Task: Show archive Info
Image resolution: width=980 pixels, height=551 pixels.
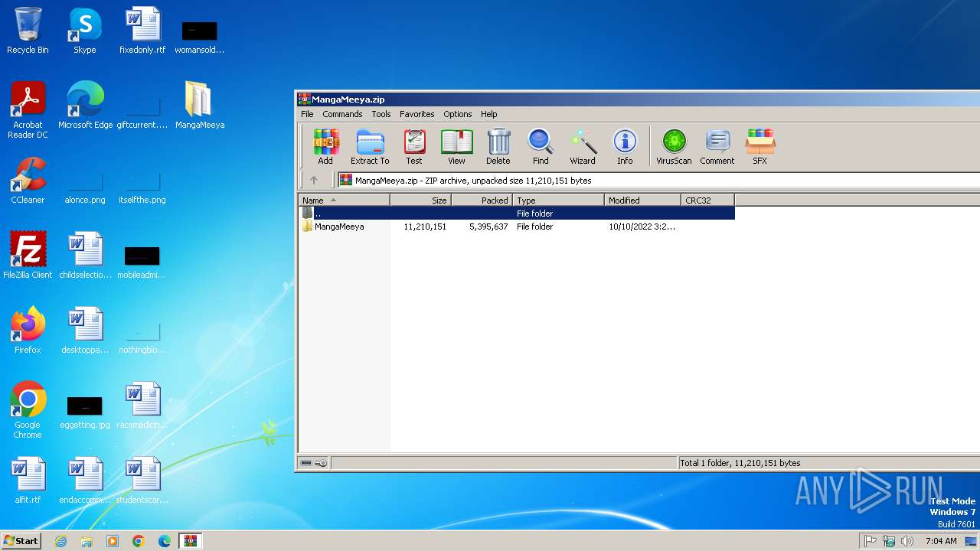Action: (x=625, y=146)
